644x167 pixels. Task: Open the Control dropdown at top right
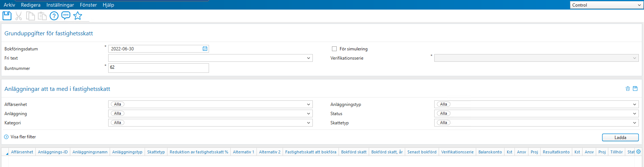tap(606, 5)
